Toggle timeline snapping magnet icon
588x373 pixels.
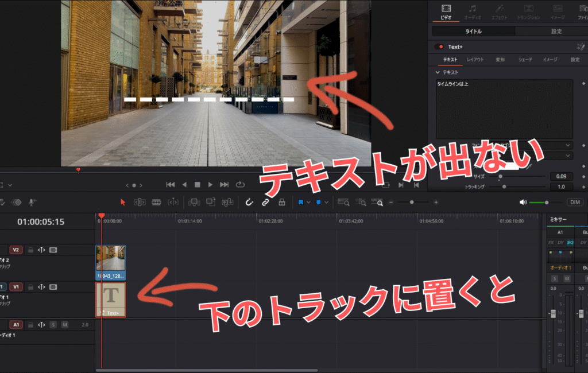click(x=249, y=202)
